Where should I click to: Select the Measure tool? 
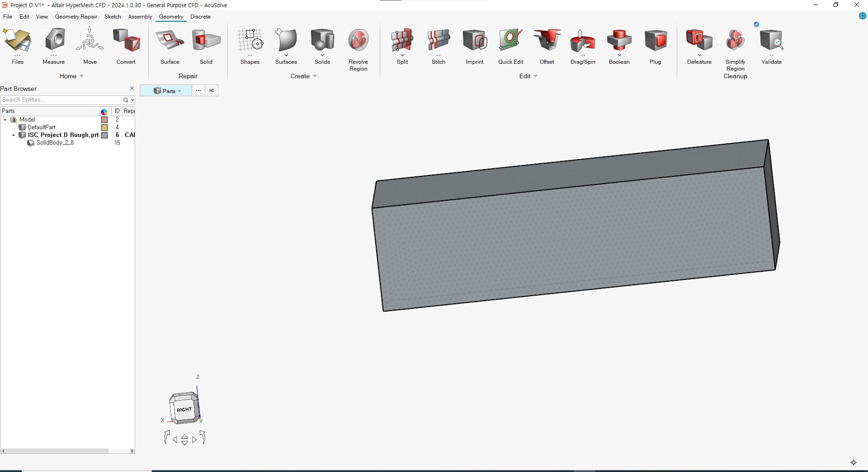click(x=53, y=45)
